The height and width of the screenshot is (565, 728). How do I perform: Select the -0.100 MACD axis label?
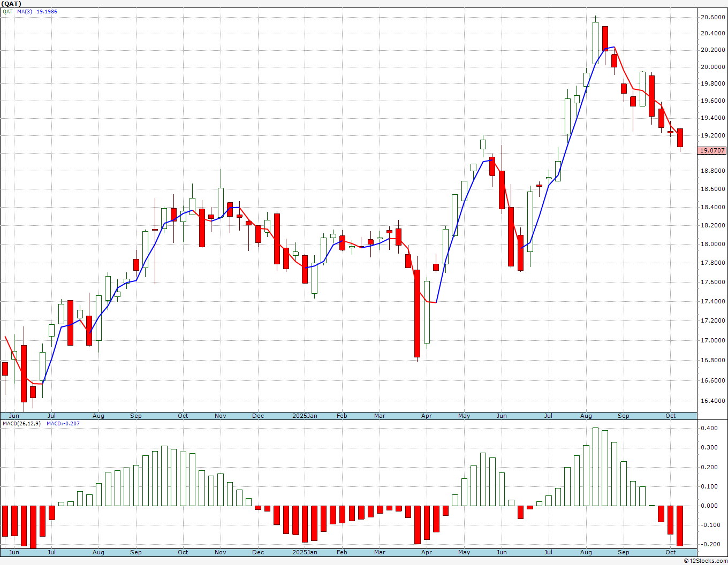click(x=709, y=525)
